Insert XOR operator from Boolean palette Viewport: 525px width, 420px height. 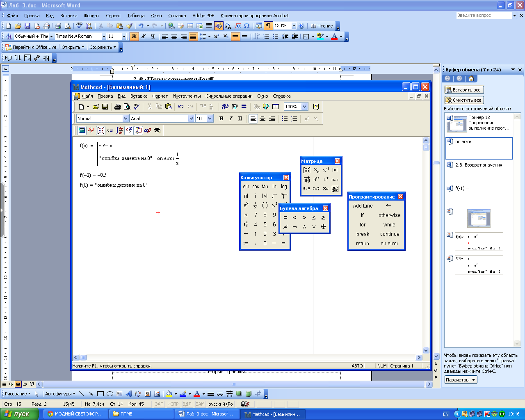(x=323, y=227)
